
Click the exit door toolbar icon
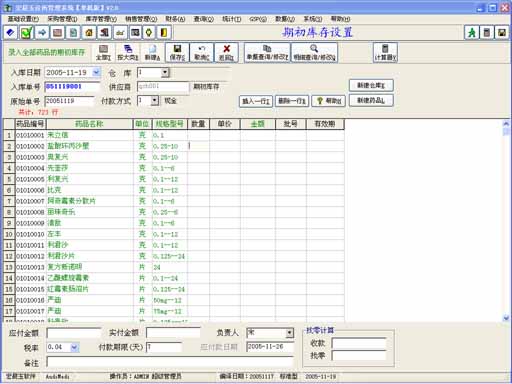coord(164,32)
